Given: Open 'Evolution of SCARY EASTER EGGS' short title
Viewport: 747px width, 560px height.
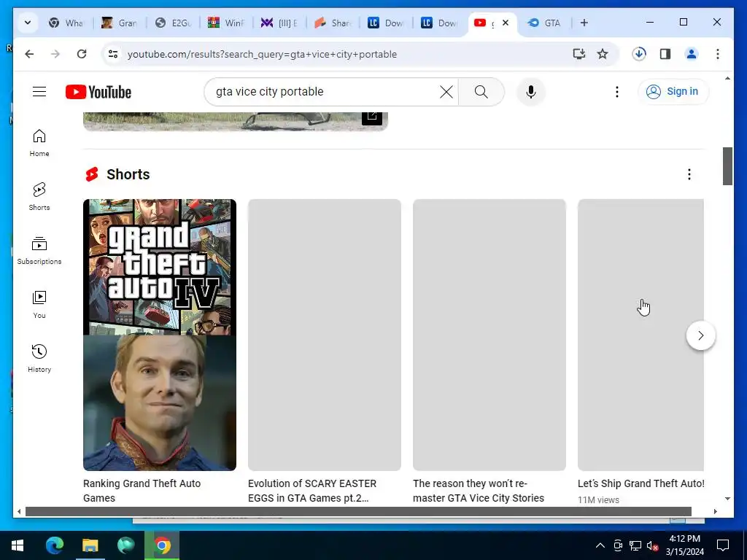Looking at the screenshot, I should point(312,491).
